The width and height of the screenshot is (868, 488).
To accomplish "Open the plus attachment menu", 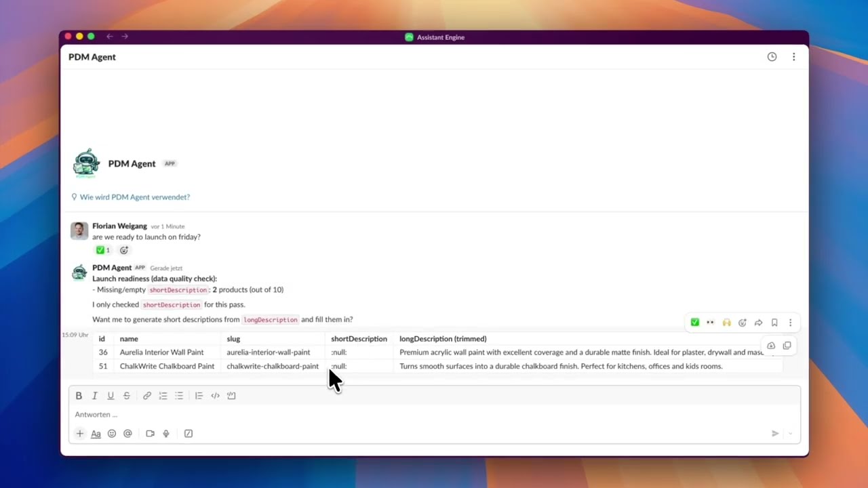I will pyautogui.click(x=80, y=434).
